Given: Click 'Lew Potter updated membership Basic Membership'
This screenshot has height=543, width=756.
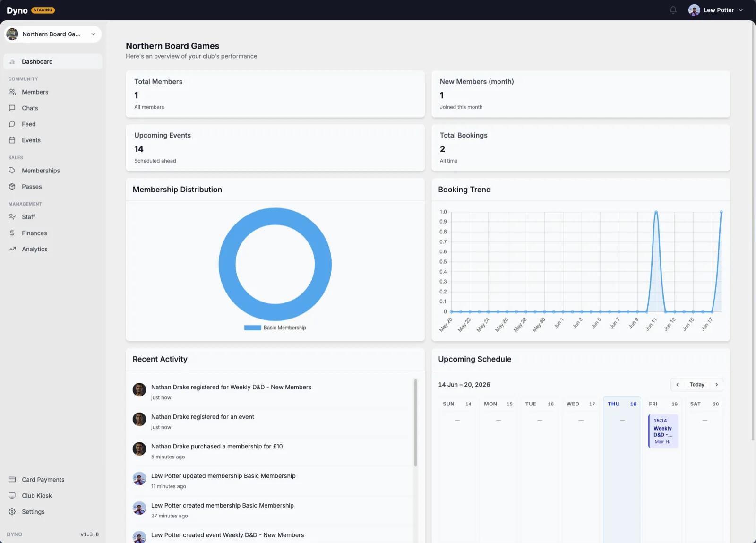Looking at the screenshot, I should (x=223, y=476).
